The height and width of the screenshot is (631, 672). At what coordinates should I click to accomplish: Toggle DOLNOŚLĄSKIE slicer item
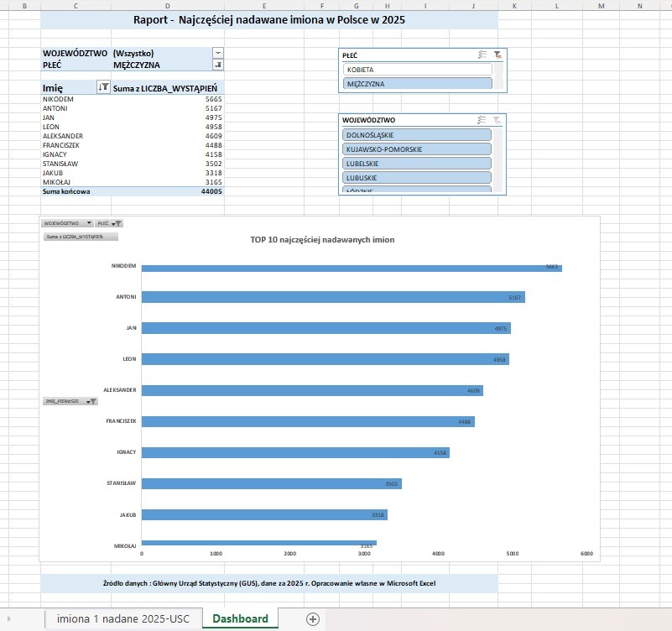click(417, 135)
